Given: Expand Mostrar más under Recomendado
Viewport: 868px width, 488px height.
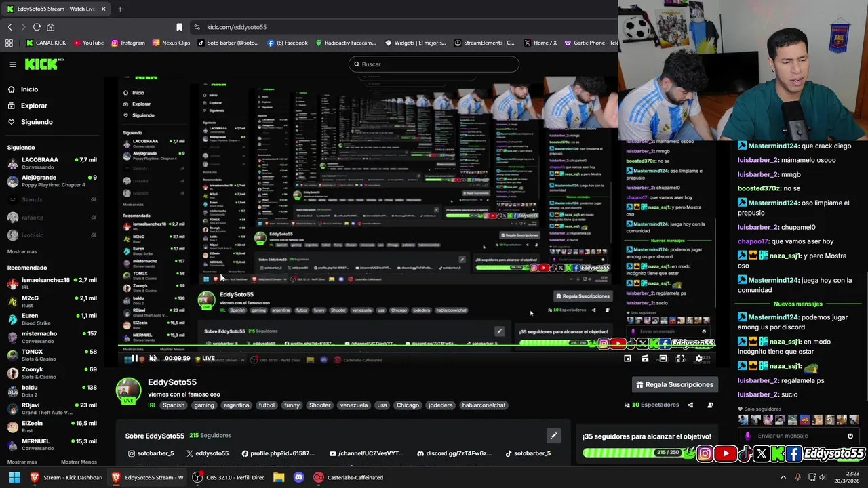Looking at the screenshot, I should [x=22, y=462].
